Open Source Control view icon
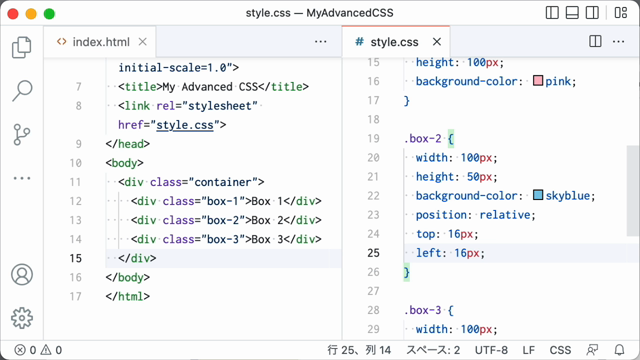640x360 pixels. click(x=22, y=135)
